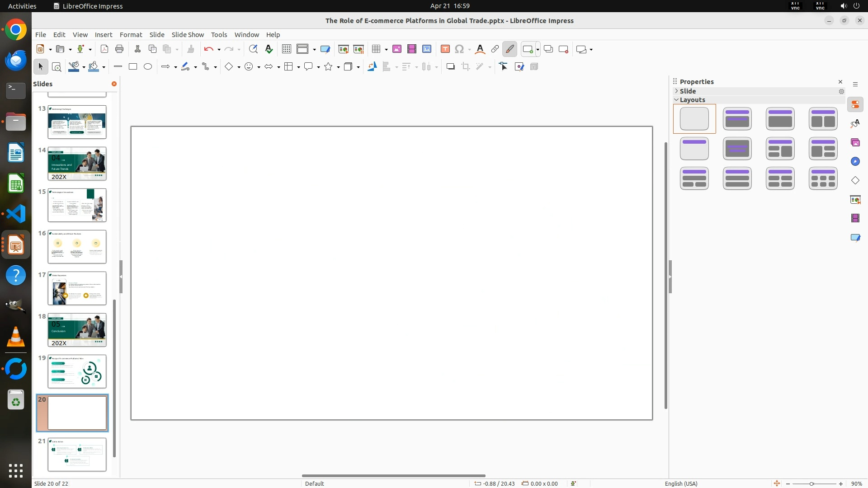Click the zoom slider in status bar
Image resolution: width=868 pixels, height=488 pixels.
(811, 484)
